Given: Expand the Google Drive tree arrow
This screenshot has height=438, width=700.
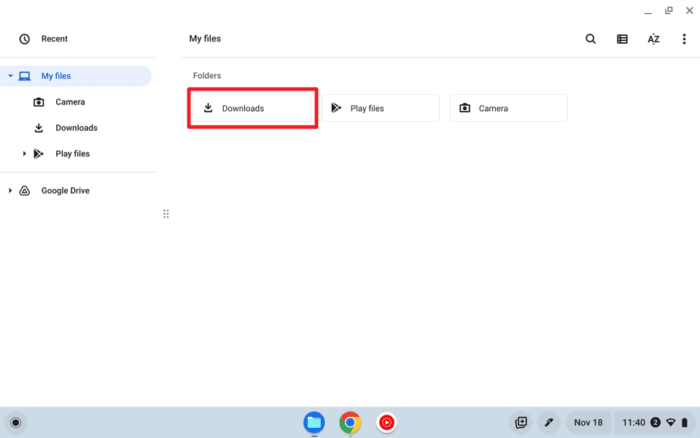Looking at the screenshot, I should tap(10, 191).
